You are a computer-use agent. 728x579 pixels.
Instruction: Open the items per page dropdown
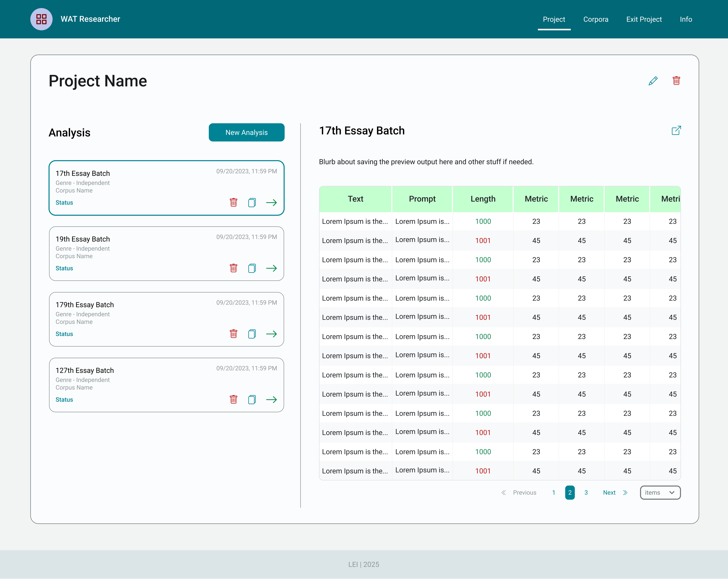coord(660,493)
